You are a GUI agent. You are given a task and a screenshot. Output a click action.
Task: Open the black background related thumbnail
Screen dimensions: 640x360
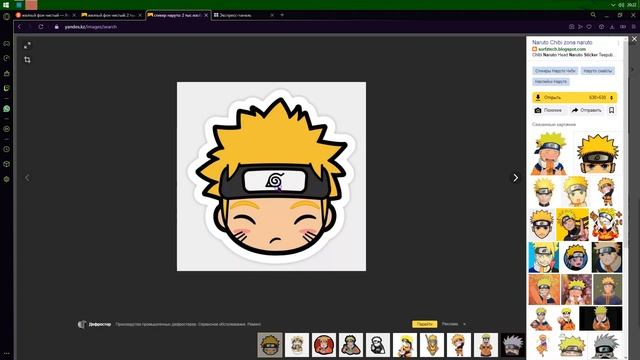(x=600, y=318)
